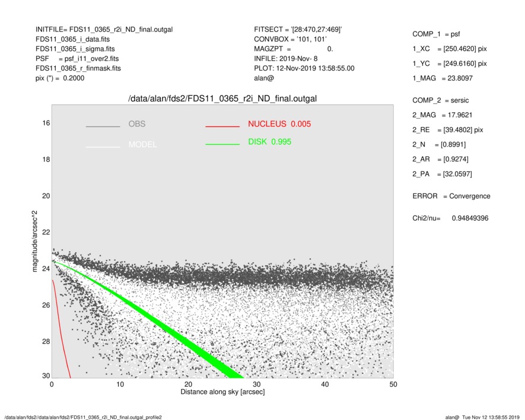This screenshot has height=420, width=525.
Task: Click the 2_PA = [32.0597] value
Action: tap(442, 174)
